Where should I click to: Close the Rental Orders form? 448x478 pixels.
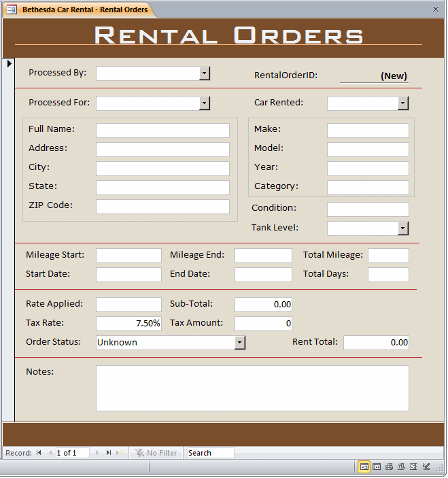pos(436,10)
